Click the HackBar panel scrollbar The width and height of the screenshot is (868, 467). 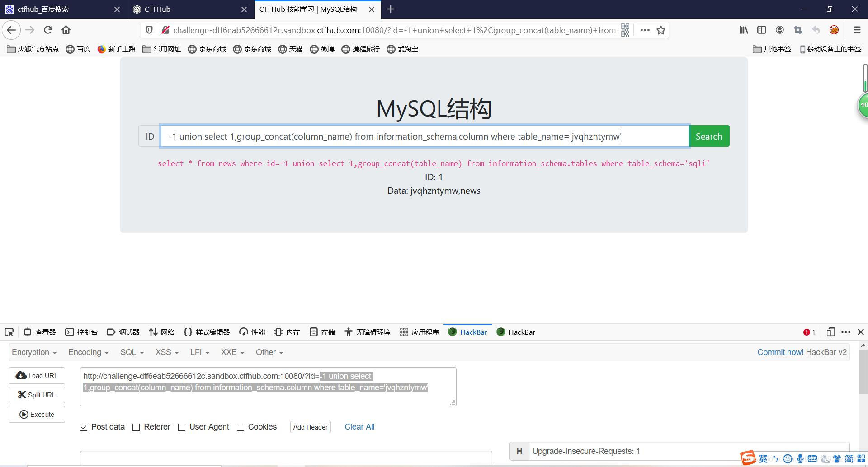click(x=863, y=372)
